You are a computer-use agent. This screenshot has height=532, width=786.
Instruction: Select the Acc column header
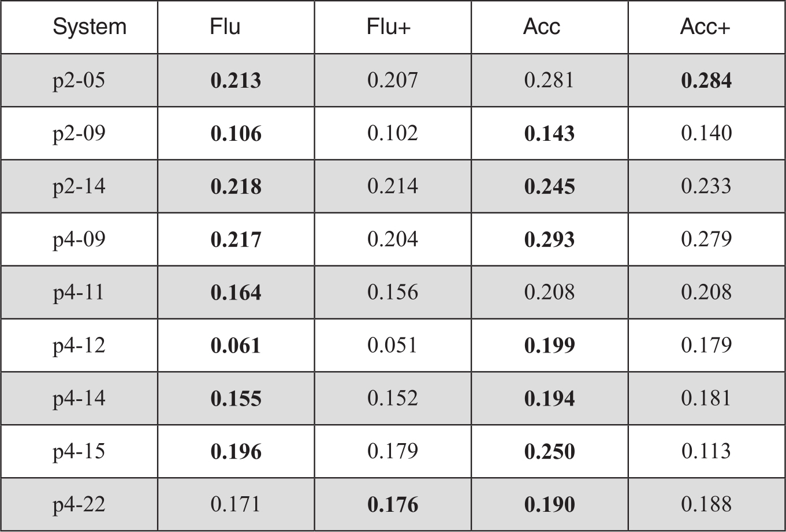coord(542,27)
